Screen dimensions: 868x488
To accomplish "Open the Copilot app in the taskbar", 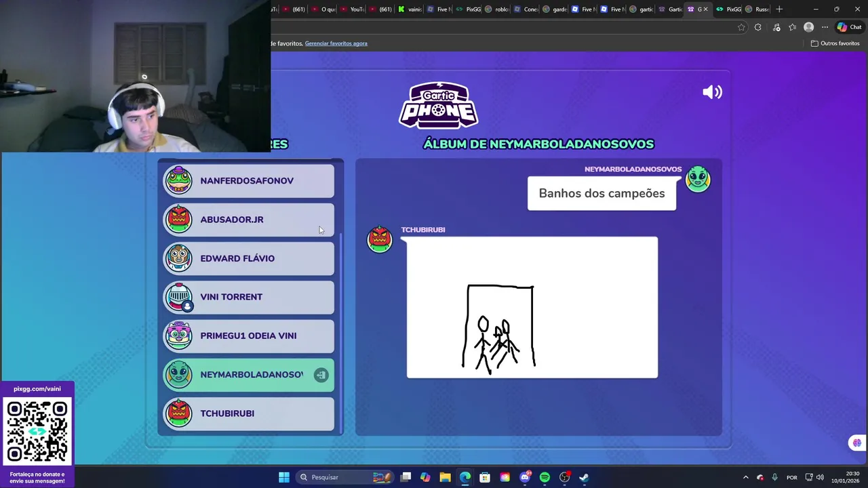I will coord(425,477).
